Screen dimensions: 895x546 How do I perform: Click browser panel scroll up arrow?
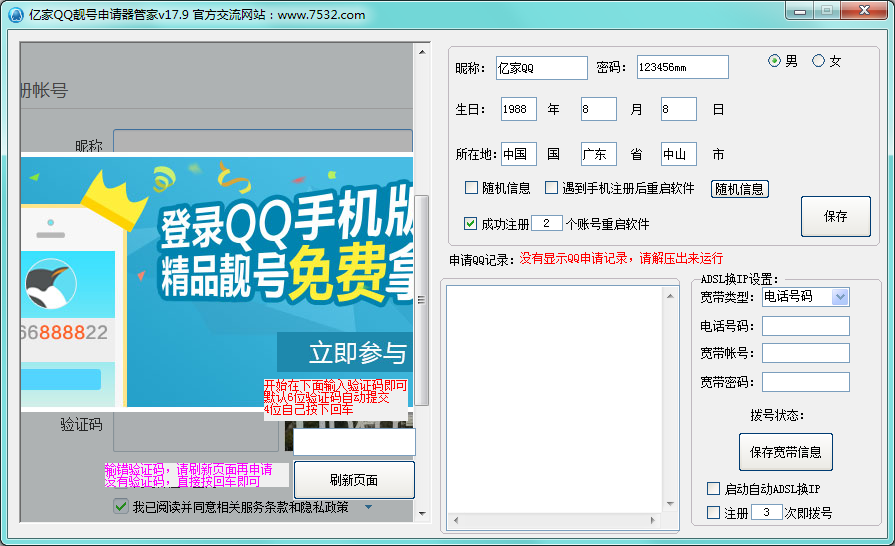[422, 52]
